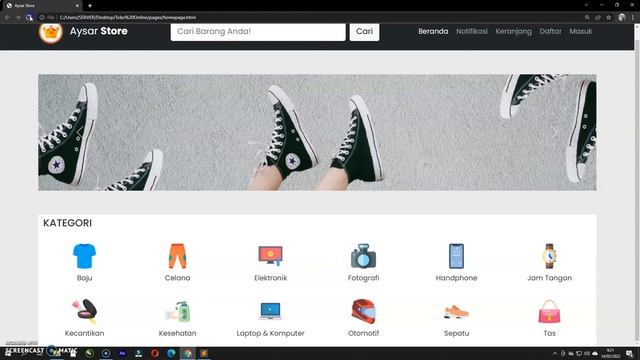Open the Baju t-shirt category icon
The image size is (640, 360).
pyautogui.click(x=84, y=256)
